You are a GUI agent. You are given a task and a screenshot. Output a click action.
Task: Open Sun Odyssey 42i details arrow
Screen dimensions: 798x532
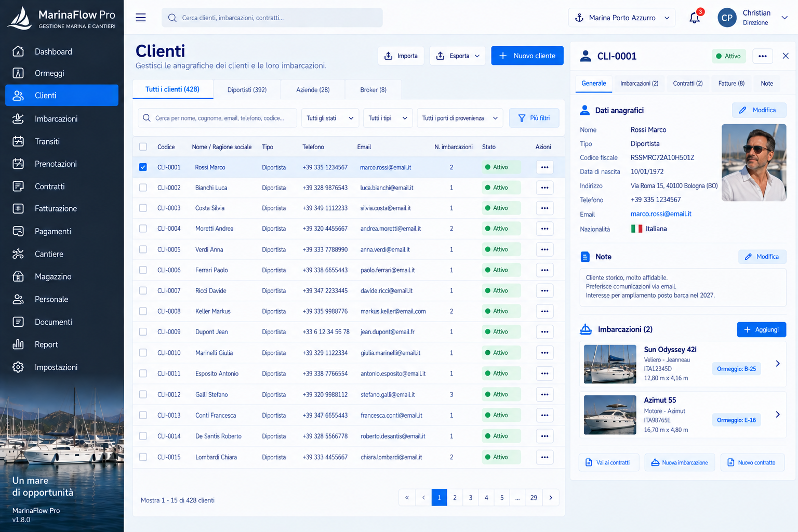pyautogui.click(x=778, y=364)
